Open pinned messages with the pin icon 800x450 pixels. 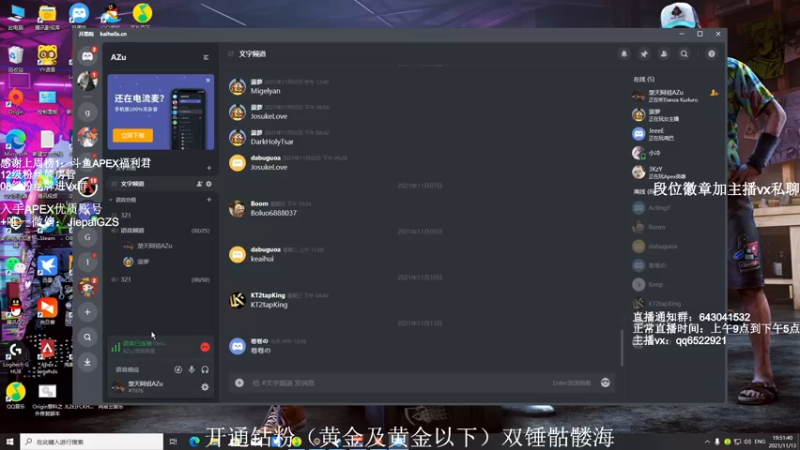[x=644, y=54]
